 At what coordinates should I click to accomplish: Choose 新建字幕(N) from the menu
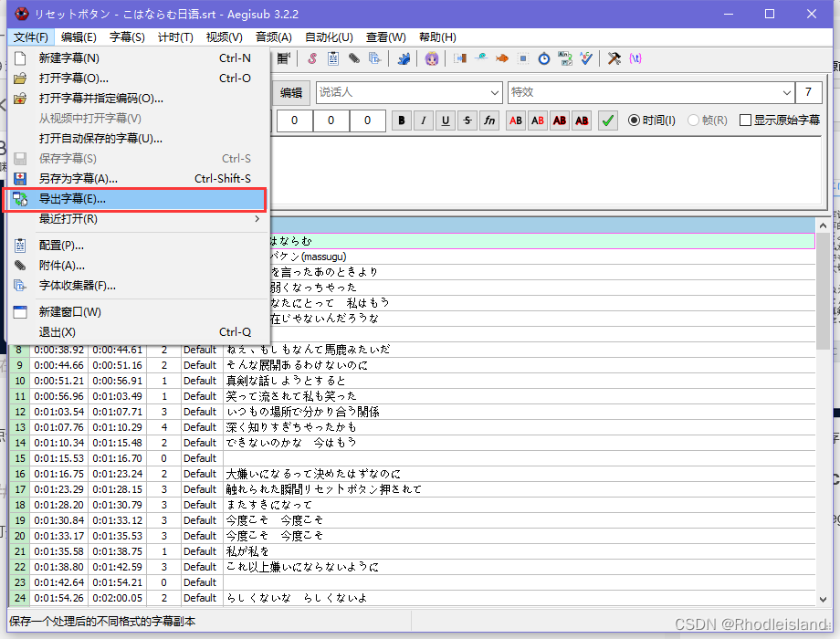137,58
